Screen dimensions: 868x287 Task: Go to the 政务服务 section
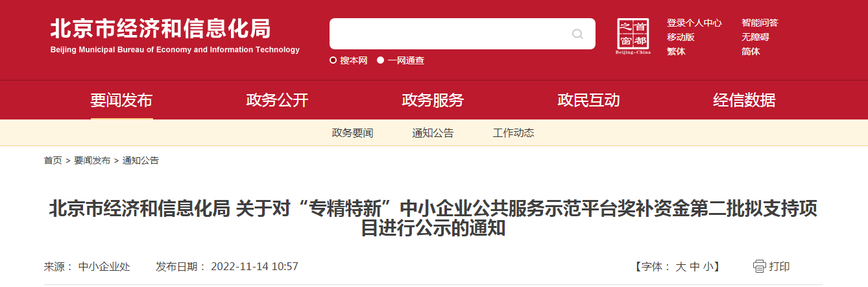(433, 100)
